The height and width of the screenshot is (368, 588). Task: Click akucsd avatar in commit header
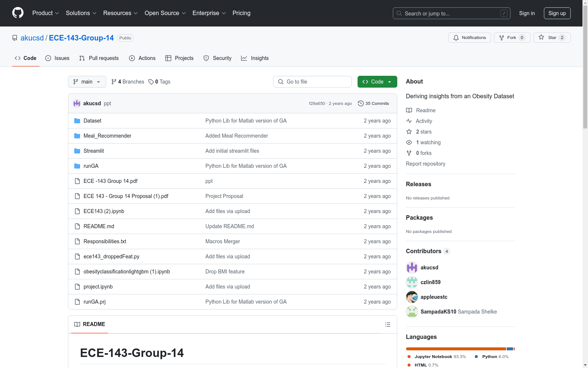pos(77,103)
